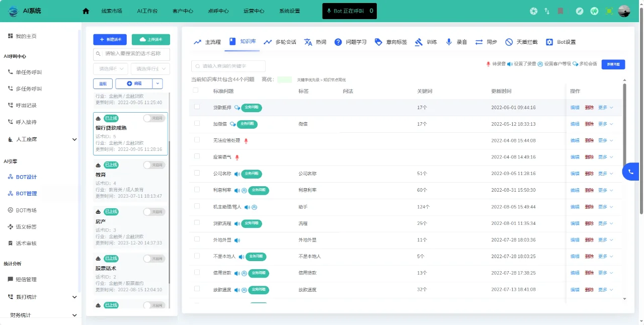
Task: Open the 请选择行业 industry dropdown
Action: pos(150,69)
